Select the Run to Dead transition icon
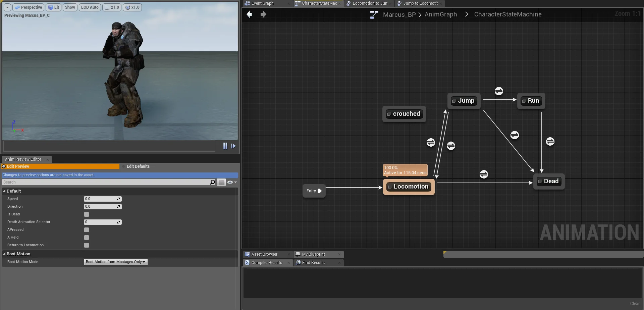644x310 pixels. (550, 141)
